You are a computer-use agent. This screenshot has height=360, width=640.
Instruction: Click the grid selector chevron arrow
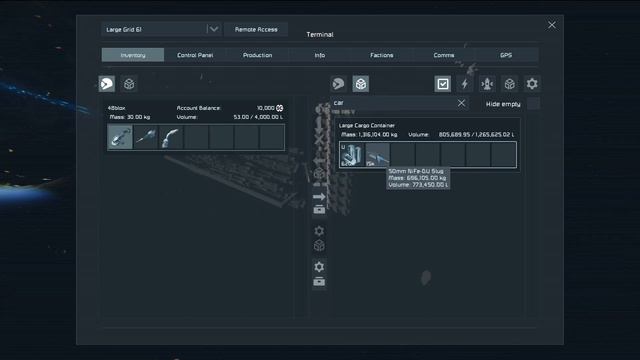pos(213,29)
